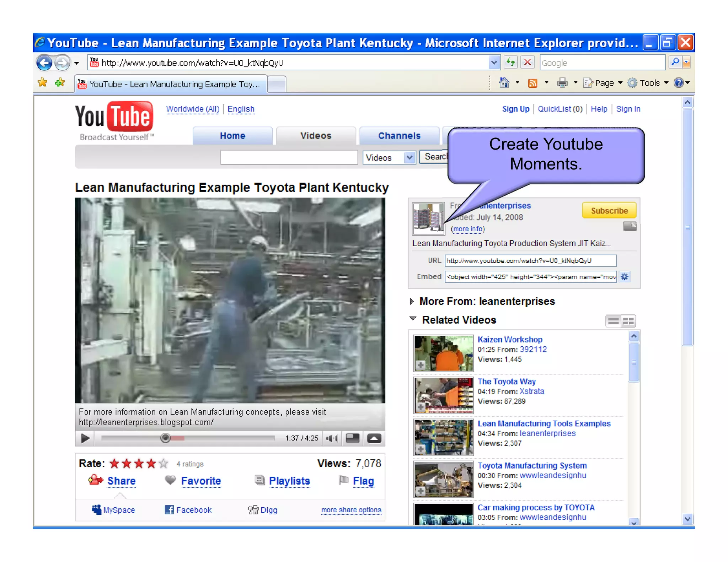Open Favorites Center star icon

pos(43,83)
